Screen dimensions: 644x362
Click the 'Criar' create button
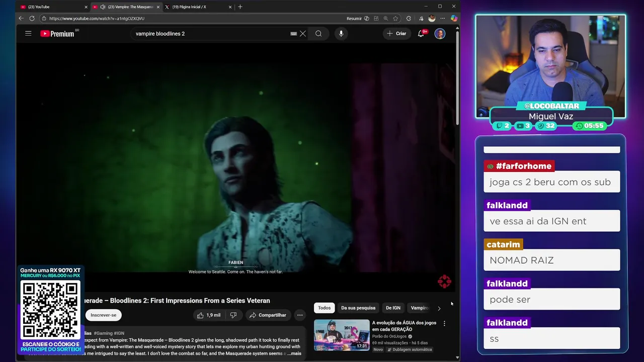coord(396,34)
